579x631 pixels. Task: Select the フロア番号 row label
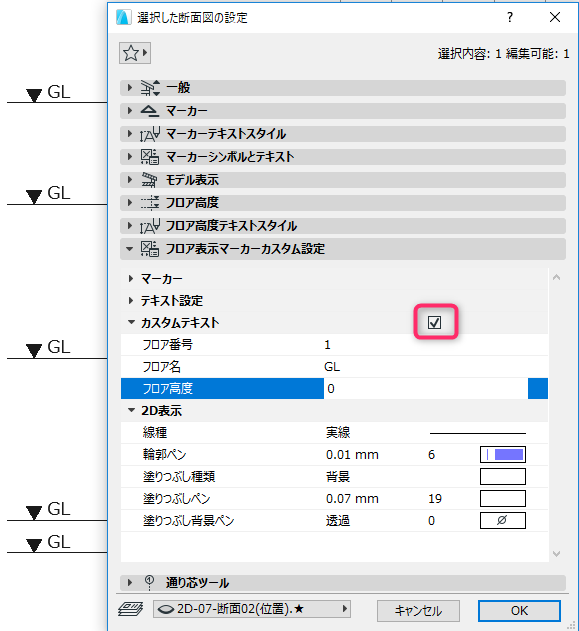coord(168,345)
